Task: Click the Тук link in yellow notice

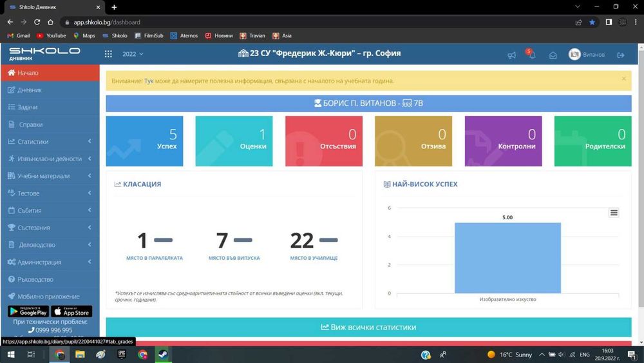Action: pos(149,81)
